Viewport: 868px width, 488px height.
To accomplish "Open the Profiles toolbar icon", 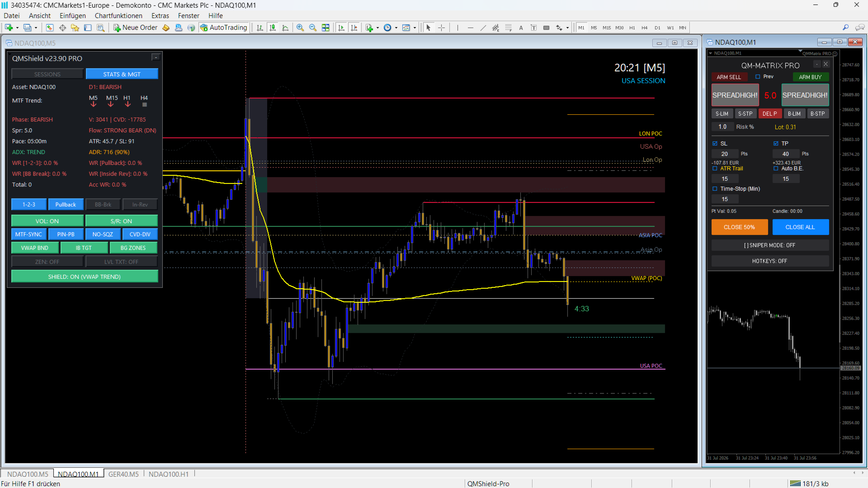I will [x=28, y=28].
